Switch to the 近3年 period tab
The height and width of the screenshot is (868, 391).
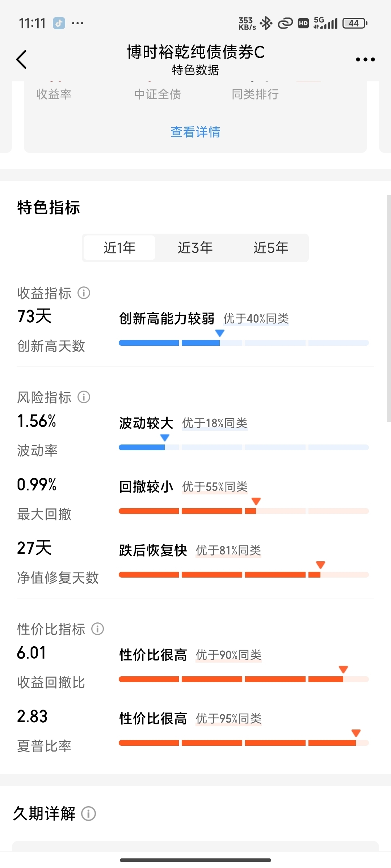[x=195, y=248]
